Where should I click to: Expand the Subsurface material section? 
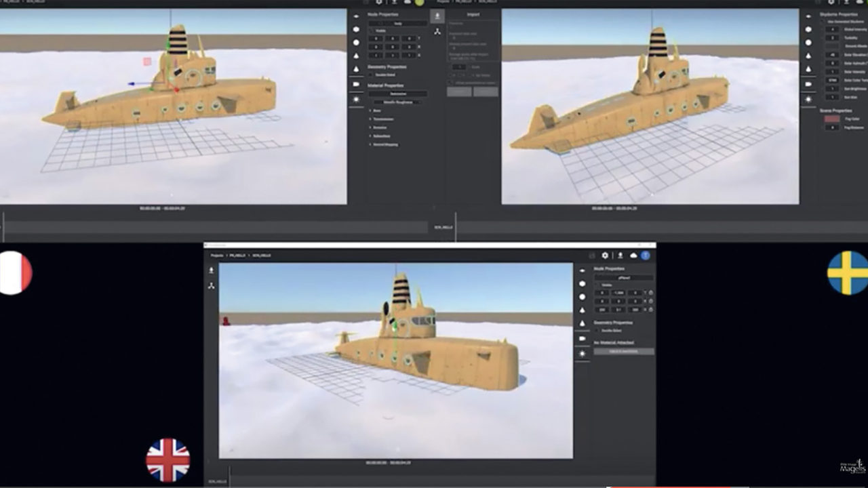[382, 135]
